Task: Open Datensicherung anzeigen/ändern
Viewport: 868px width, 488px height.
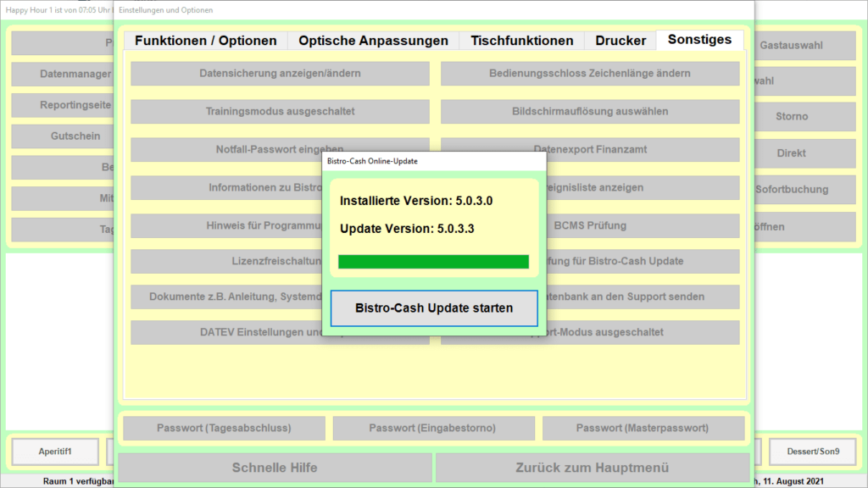Action: point(280,74)
